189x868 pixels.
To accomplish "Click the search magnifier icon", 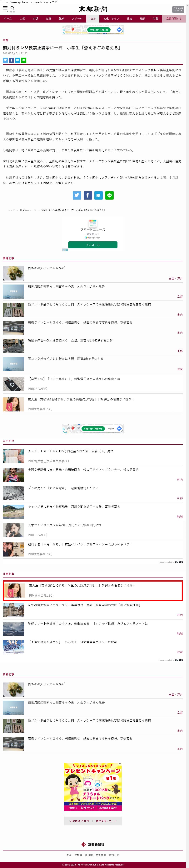I will point(12,8).
